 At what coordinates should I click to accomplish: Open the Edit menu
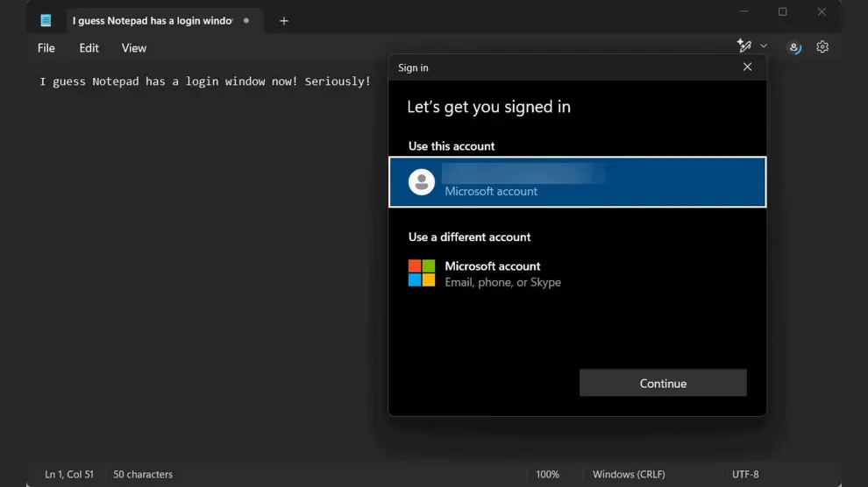[x=89, y=48]
